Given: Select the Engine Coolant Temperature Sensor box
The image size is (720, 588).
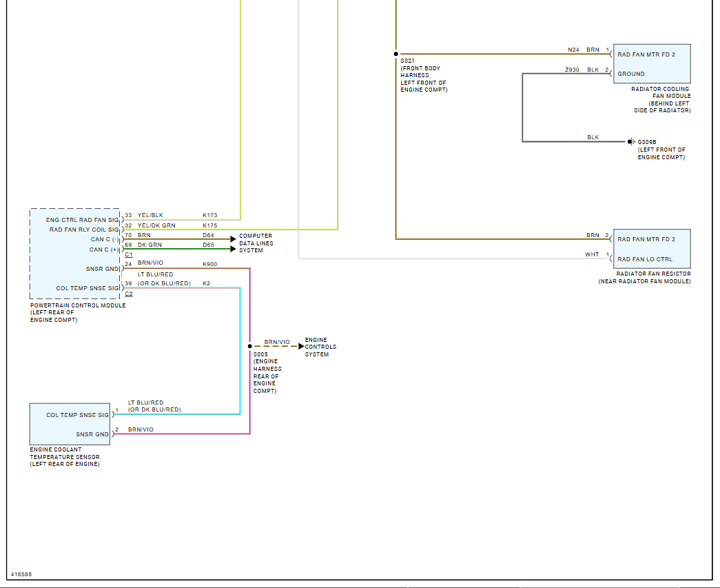Looking at the screenshot, I should point(70,424).
